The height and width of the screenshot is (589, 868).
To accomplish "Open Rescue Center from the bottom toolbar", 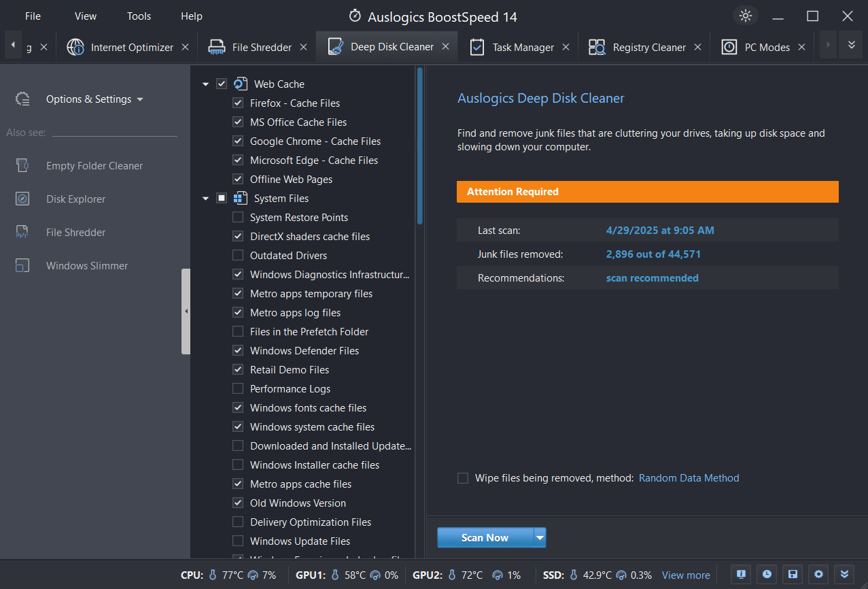I will coord(792,575).
